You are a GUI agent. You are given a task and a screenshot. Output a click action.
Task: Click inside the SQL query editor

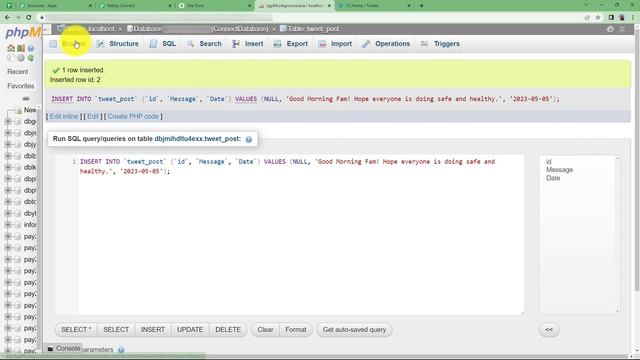point(289,235)
